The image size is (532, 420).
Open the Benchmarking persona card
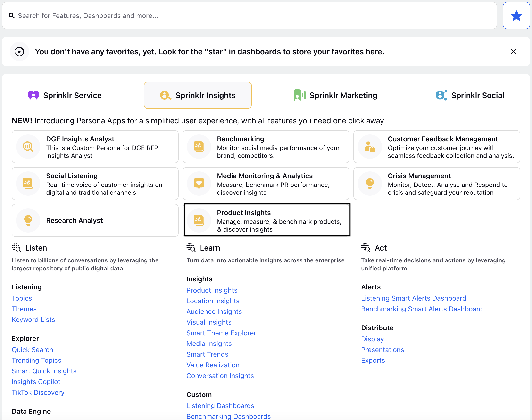tap(266, 147)
